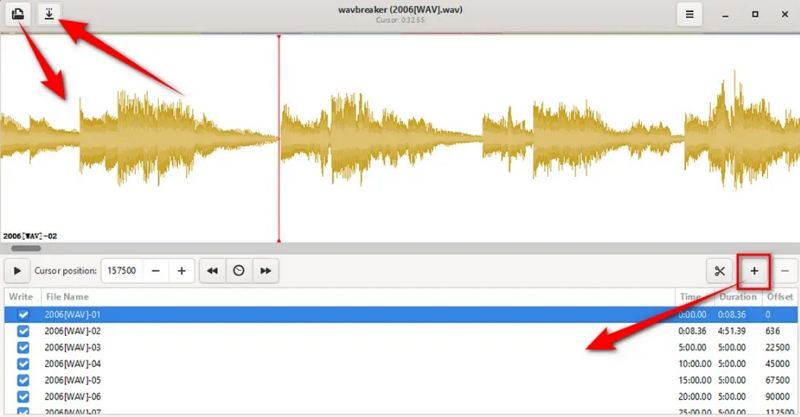800x417 pixels.
Task: Select file name 2006[WAV]-02
Action: [x=72, y=331]
